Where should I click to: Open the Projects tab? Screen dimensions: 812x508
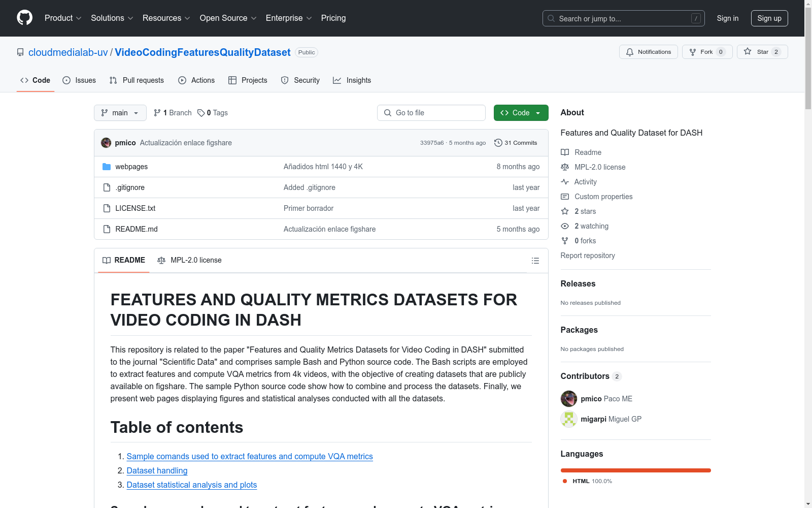(248, 80)
